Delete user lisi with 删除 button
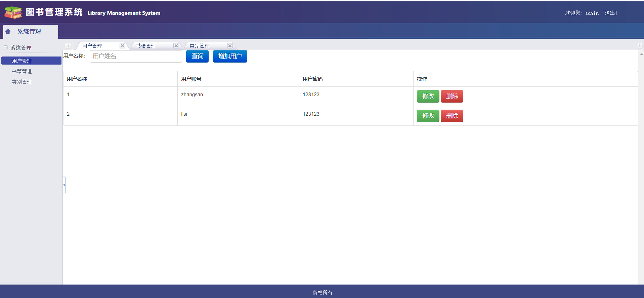The height and width of the screenshot is (298, 644). pyautogui.click(x=452, y=116)
